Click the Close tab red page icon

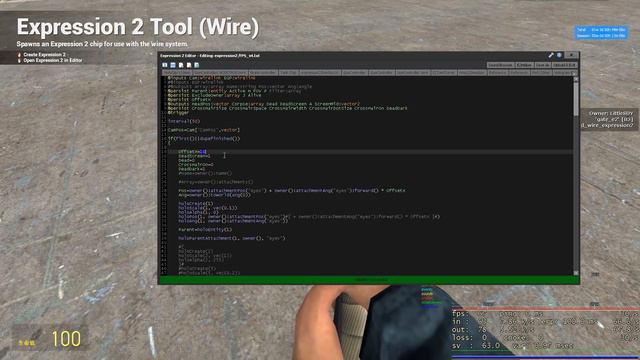coord(189,65)
